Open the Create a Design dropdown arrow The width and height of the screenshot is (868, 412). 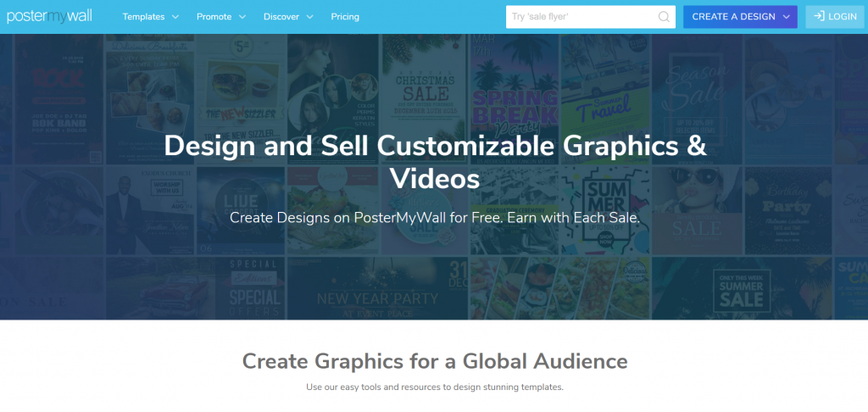[x=786, y=17]
